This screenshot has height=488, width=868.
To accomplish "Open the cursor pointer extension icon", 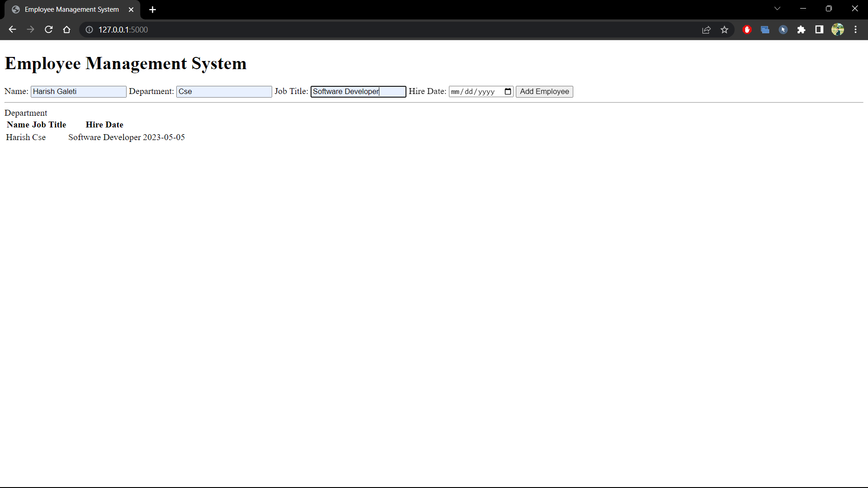I will click(783, 29).
